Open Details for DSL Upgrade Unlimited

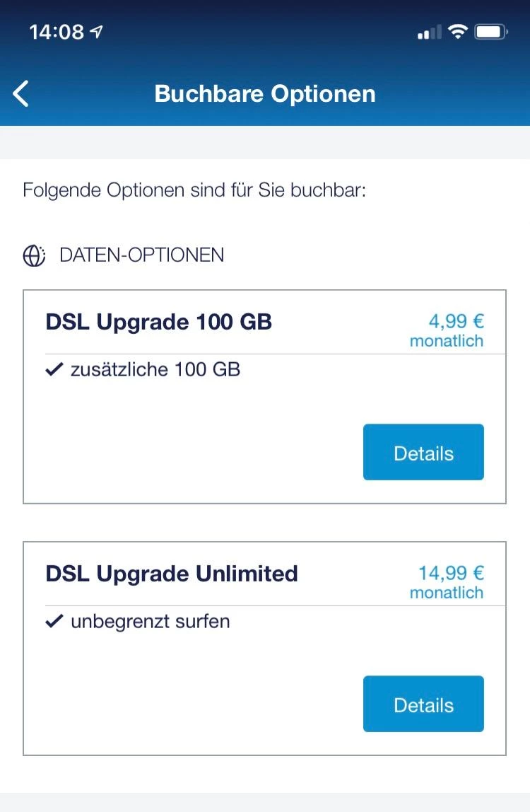coord(423,704)
